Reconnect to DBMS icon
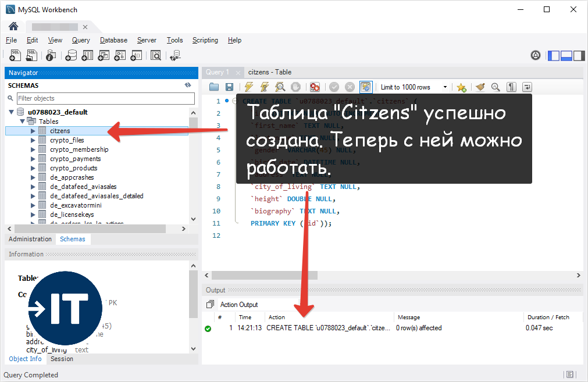588x382 pixels. (x=175, y=55)
